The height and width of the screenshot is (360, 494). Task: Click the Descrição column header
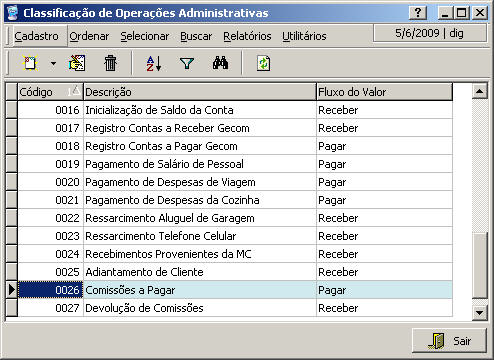200,92
